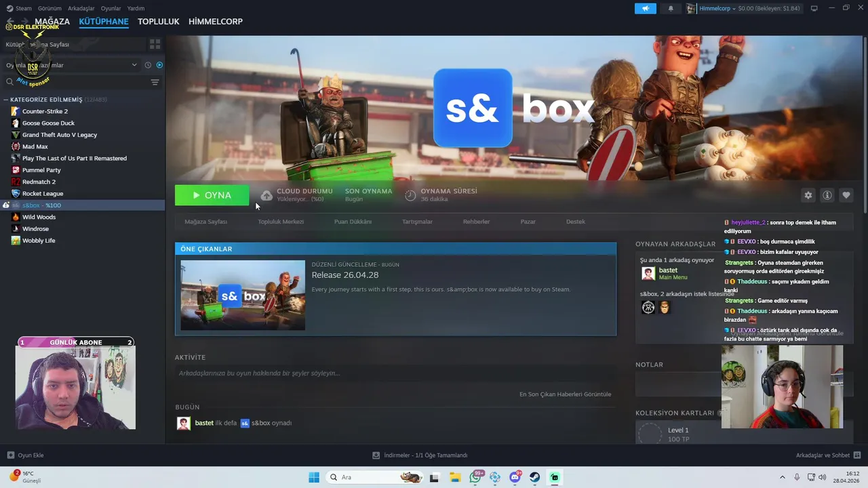This screenshot has height=488, width=868.
Task: Open the Pazar tab
Action: click(x=528, y=222)
